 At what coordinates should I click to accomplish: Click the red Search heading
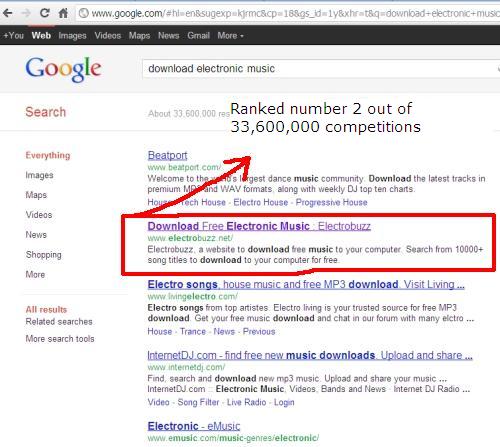pyautogui.click(x=46, y=112)
